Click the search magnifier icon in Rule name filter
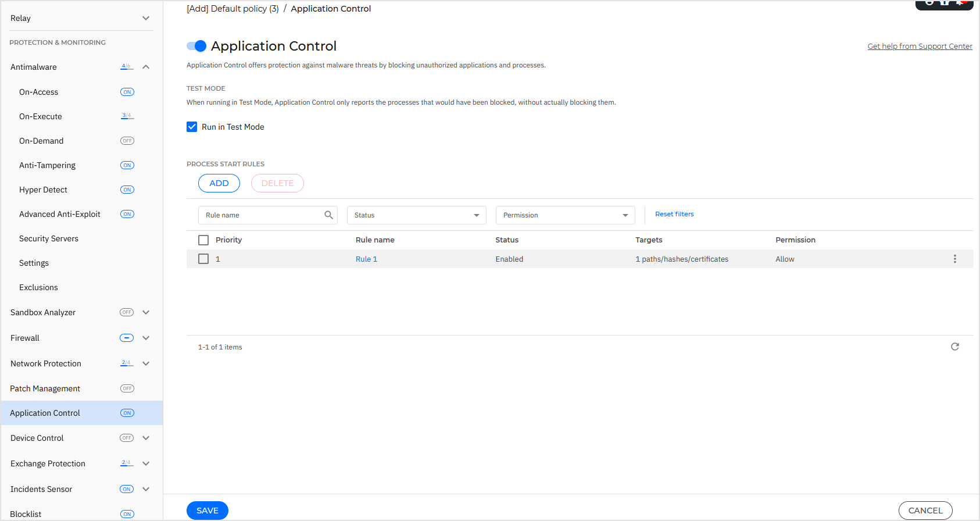The image size is (980, 521). (328, 215)
